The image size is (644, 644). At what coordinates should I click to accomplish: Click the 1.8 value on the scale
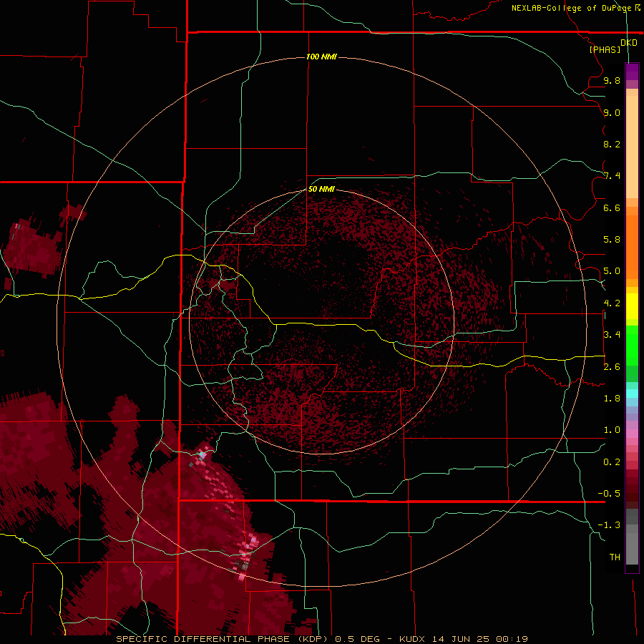[612, 399]
